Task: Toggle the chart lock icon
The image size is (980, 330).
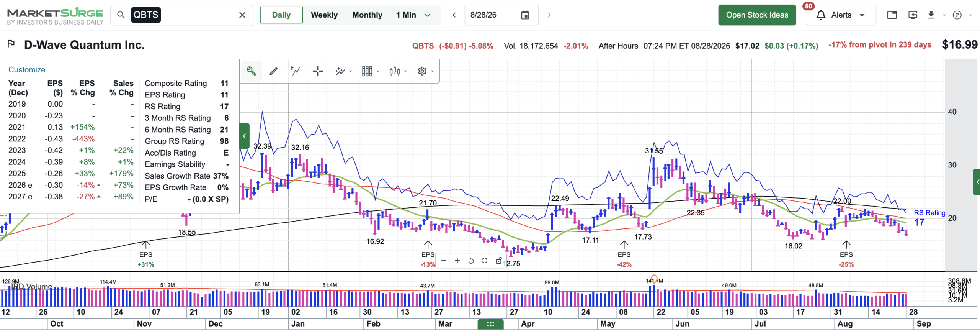Action: (498, 261)
